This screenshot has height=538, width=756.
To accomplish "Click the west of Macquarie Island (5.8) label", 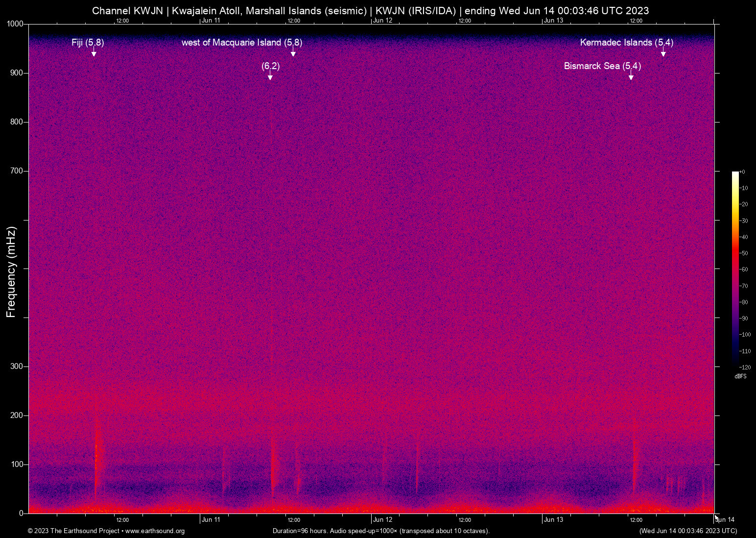I will pos(241,43).
